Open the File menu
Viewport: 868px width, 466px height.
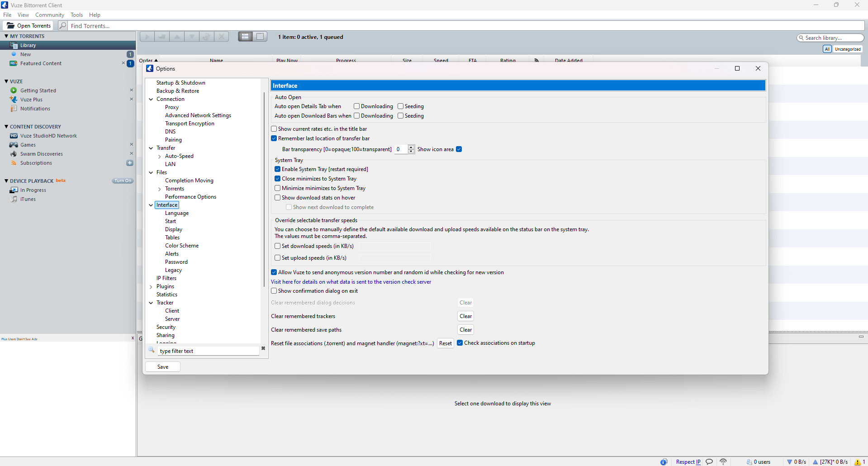7,15
